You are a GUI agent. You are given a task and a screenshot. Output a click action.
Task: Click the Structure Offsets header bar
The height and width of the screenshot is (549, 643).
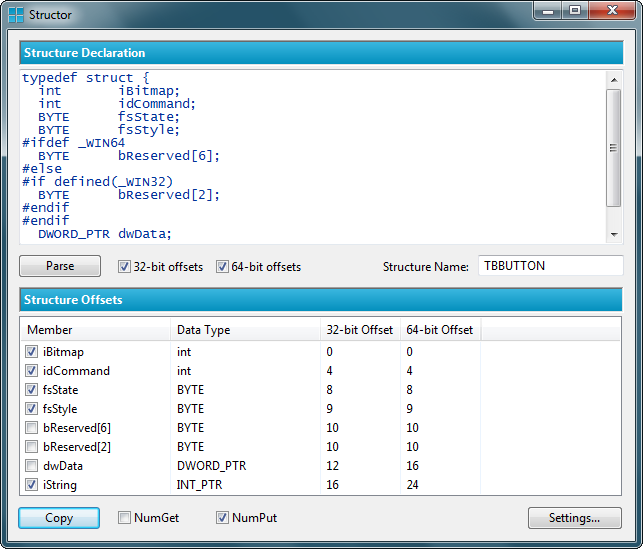(321, 300)
